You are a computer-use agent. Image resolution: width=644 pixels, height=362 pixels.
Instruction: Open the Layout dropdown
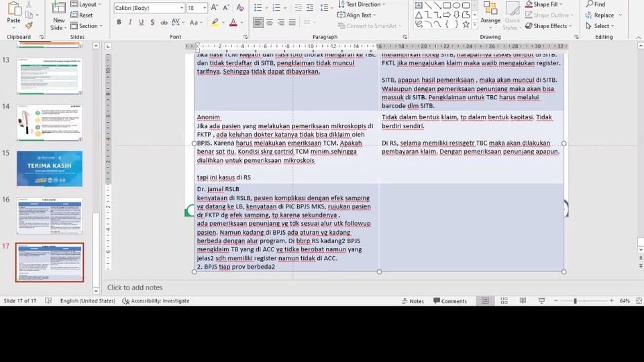(x=85, y=4)
